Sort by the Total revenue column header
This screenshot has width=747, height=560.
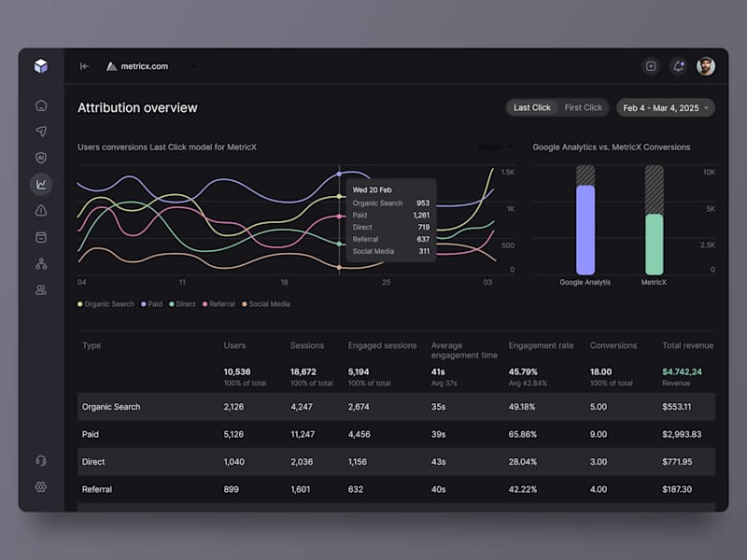(687, 345)
